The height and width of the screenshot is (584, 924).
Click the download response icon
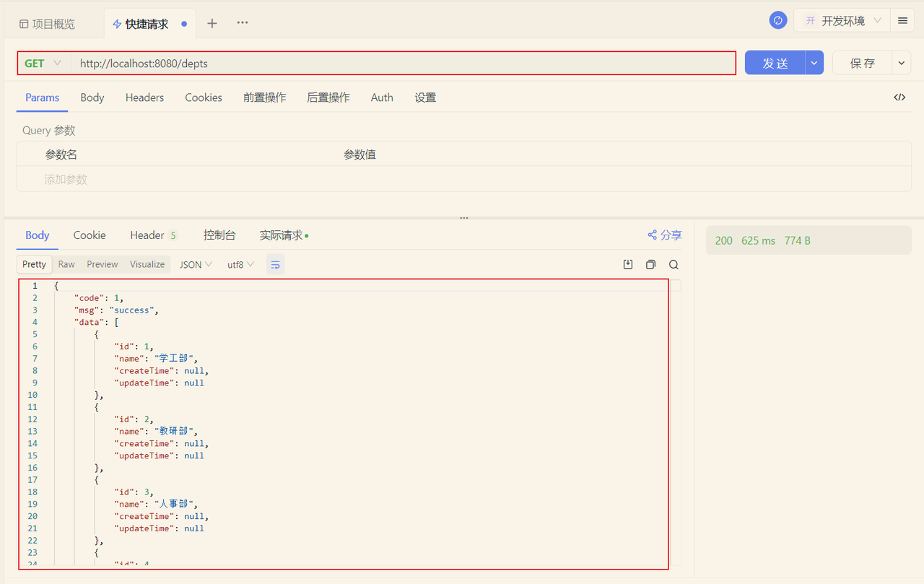click(x=628, y=264)
